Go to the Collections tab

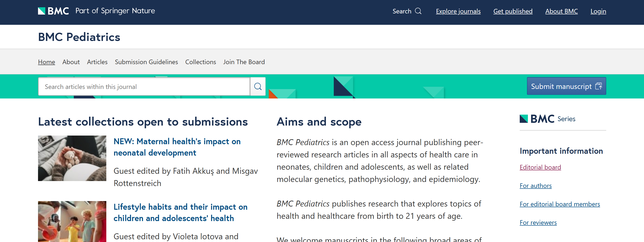pos(201,62)
